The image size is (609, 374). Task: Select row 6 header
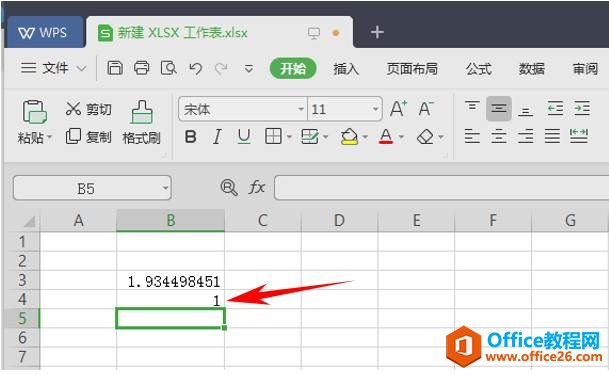coord(22,337)
